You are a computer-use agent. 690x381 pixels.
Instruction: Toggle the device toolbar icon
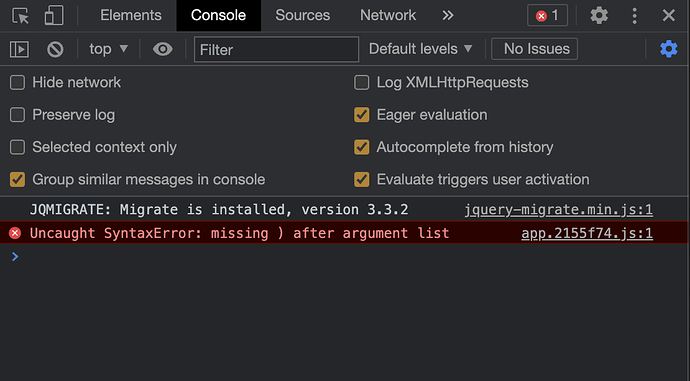(54, 15)
